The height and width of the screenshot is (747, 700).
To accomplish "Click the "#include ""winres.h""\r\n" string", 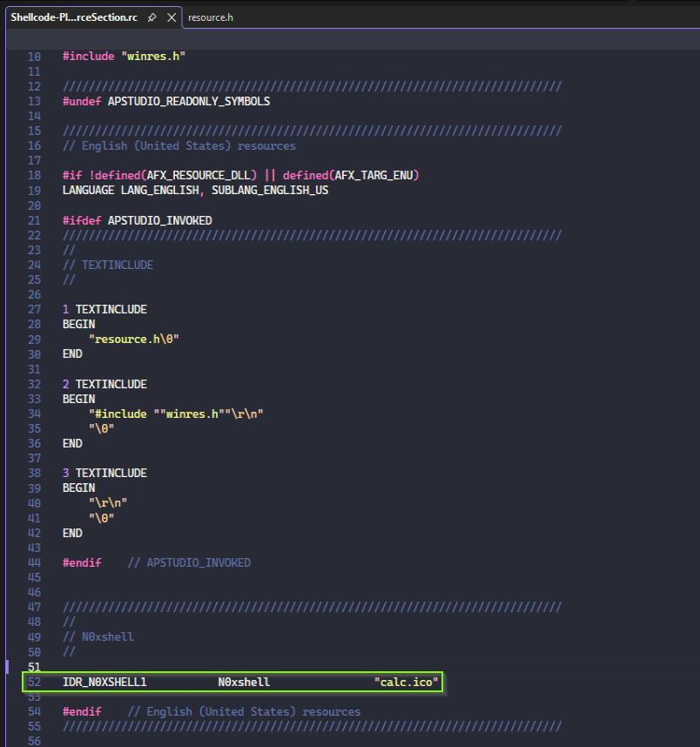I will 176,414.
